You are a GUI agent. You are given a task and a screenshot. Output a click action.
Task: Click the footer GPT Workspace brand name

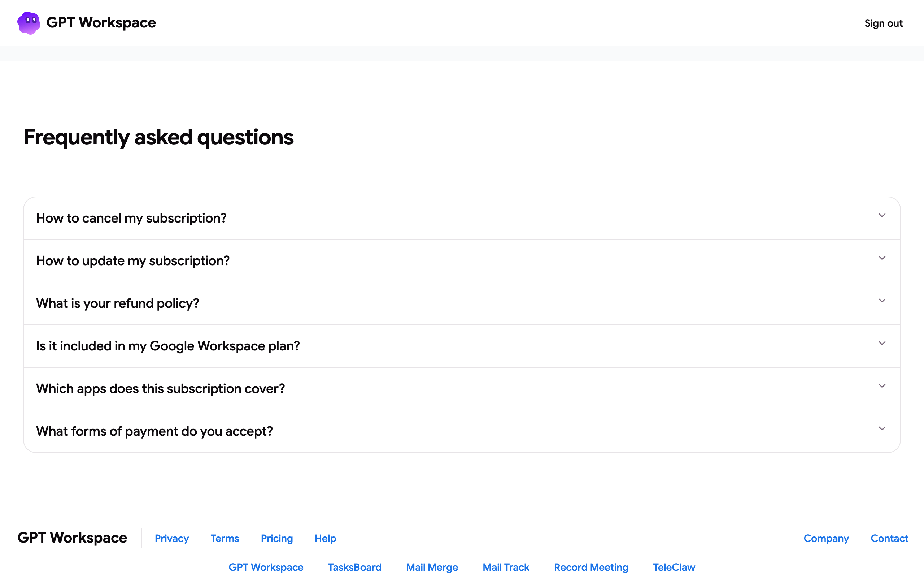pos(72,538)
